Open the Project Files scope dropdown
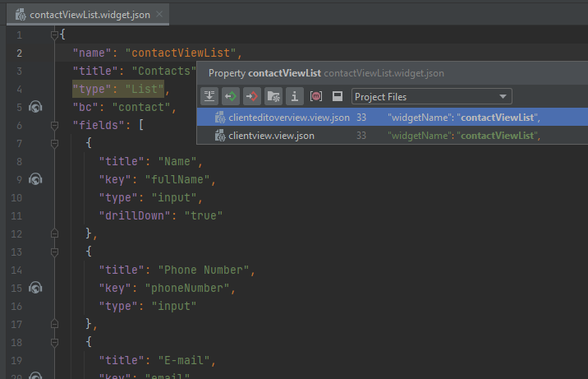588x379 pixels. click(x=432, y=97)
